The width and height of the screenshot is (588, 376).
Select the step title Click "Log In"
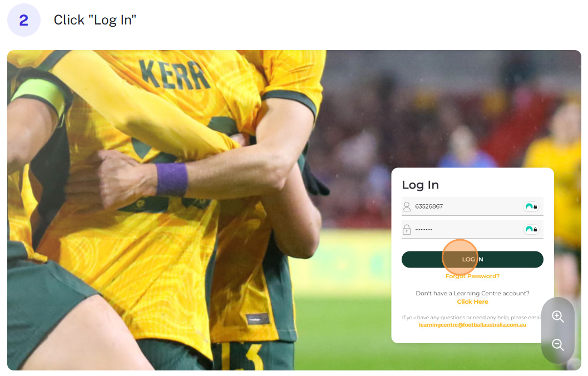tap(95, 20)
